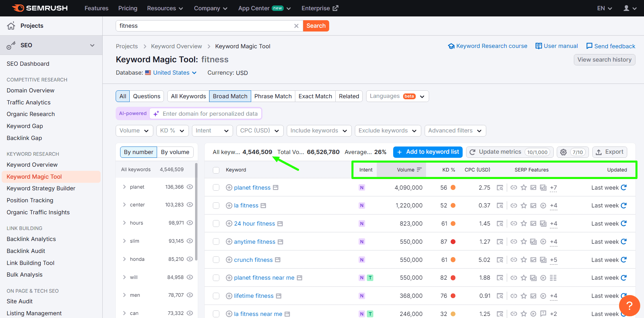Check the anytime fitness row checkbox
Image resolution: width=644 pixels, height=318 pixels.
[216, 241]
